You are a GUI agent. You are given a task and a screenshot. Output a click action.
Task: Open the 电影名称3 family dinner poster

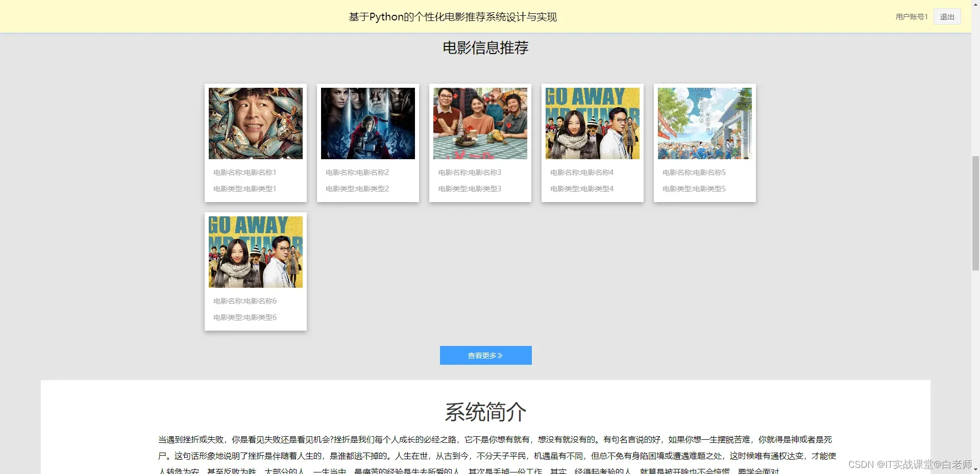click(480, 123)
